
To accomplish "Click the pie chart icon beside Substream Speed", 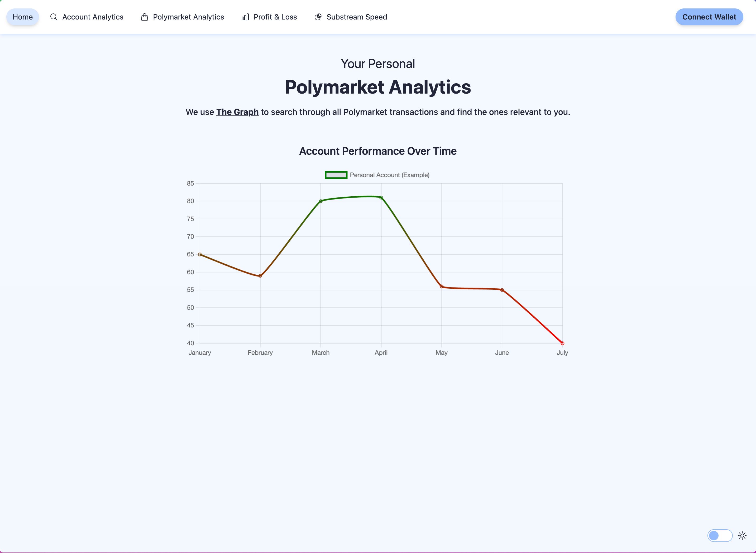I will click(x=318, y=17).
